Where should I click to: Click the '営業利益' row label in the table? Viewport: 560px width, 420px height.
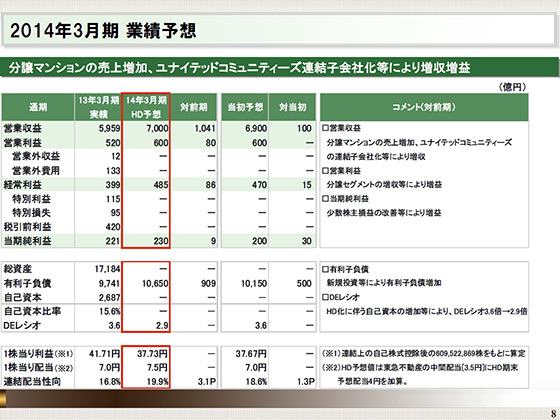22,142
